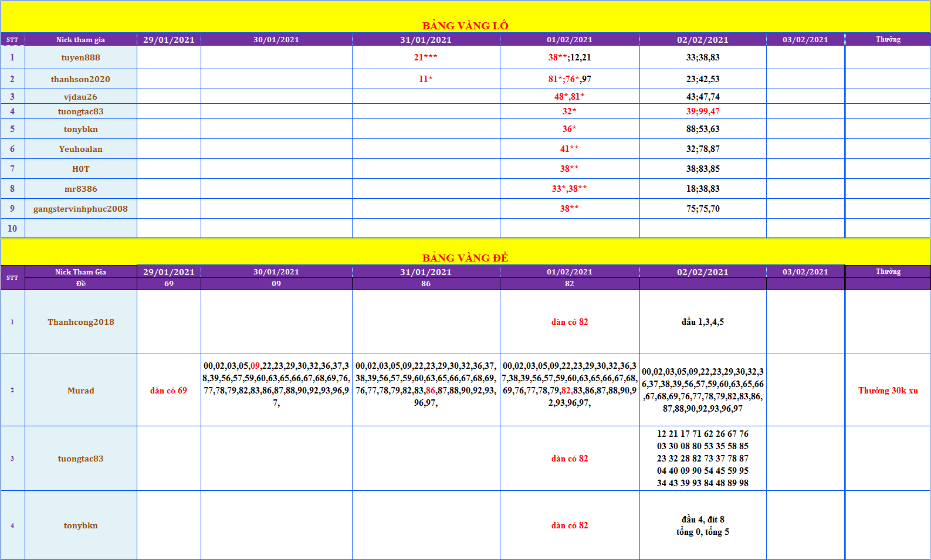The image size is (931, 560).
Task: Click the '43;47,74' cell
Action: point(703,97)
